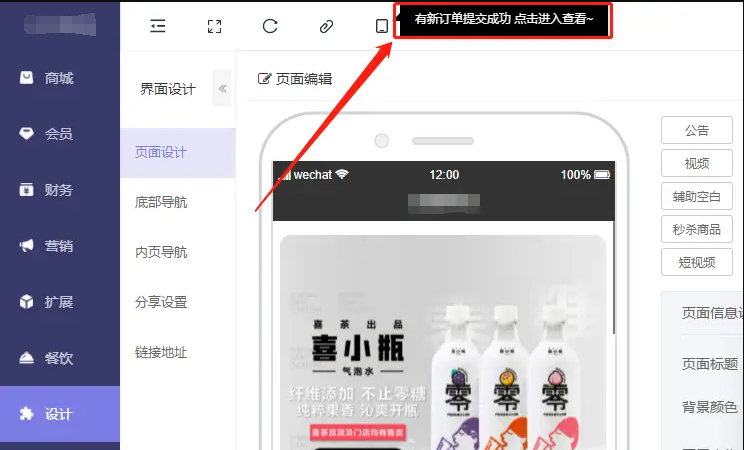The image size is (744, 450).
Task: Add 短视频 component button
Action: tap(697, 262)
